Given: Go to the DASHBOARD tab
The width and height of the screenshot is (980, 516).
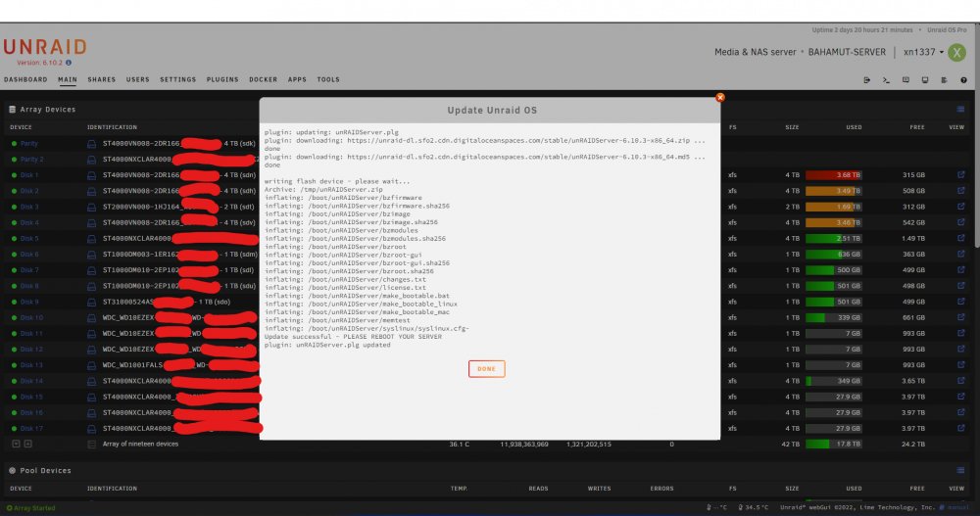Looking at the screenshot, I should pyautogui.click(x=25, y=80).
